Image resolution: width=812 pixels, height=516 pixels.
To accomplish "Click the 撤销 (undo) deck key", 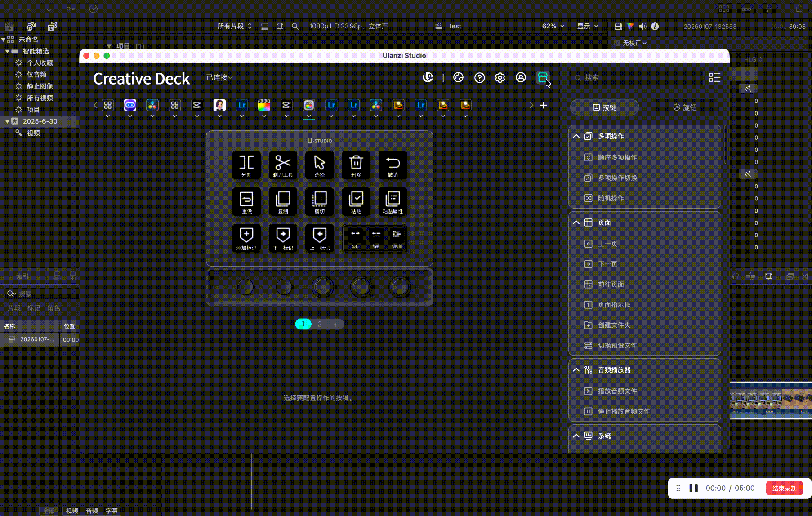I will point(393,165).
